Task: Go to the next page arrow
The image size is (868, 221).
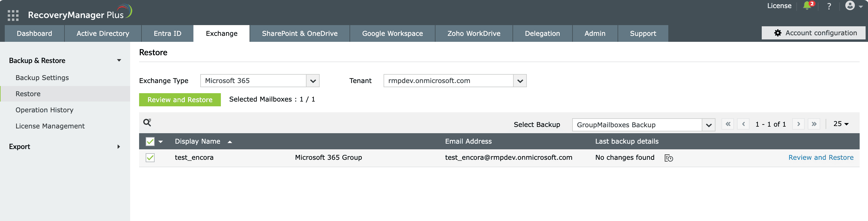Action: click(x=798, y=124)
